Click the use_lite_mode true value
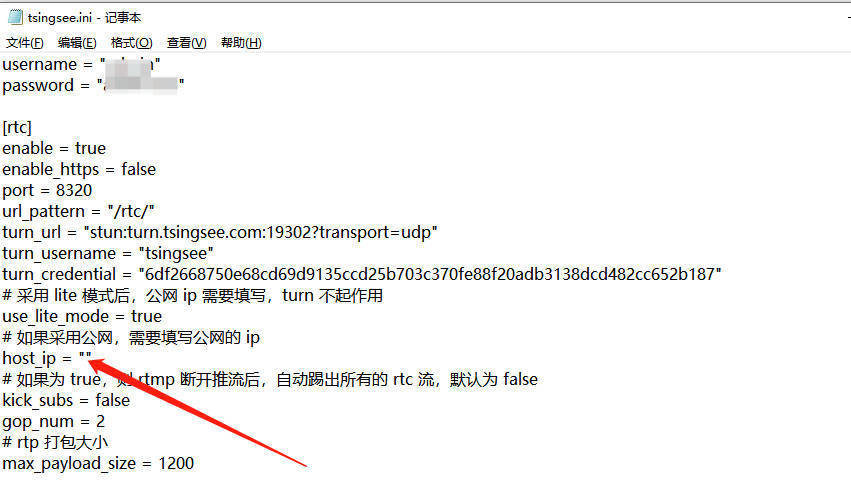The width and height of the screenshot is (851, 492). (x=147, y=316)
